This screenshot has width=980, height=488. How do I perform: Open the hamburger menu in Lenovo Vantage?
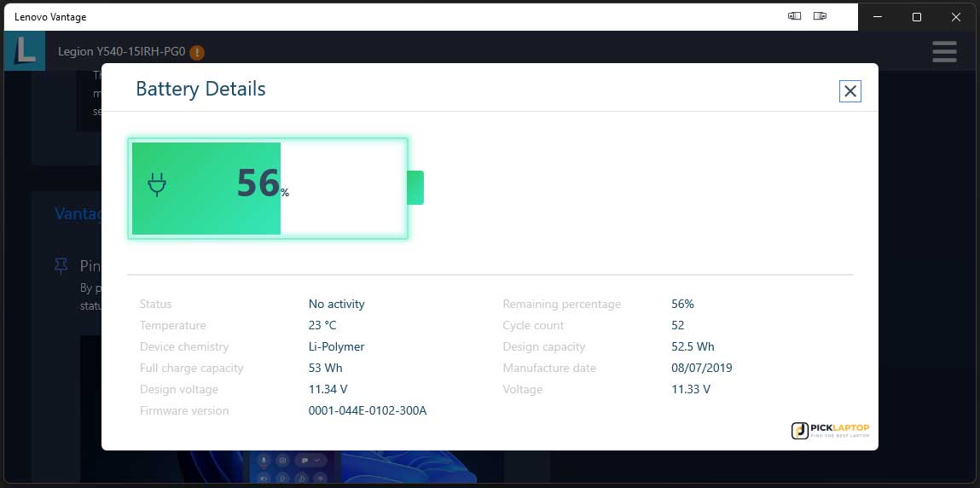(944, 52)
